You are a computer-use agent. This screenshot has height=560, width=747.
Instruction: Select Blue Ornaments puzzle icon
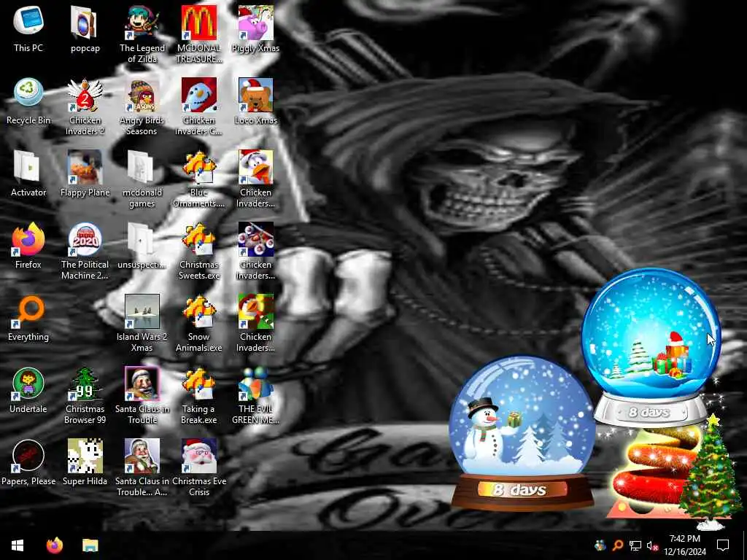[x=198, y=179]
